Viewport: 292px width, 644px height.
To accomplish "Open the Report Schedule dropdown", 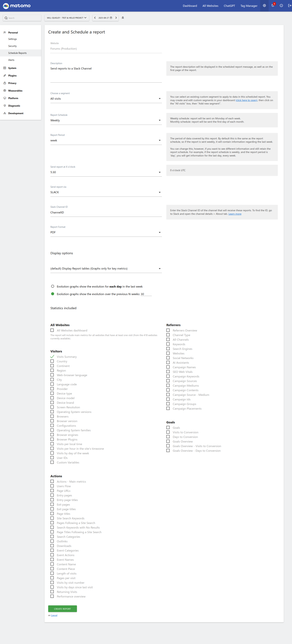I will 106,121.
